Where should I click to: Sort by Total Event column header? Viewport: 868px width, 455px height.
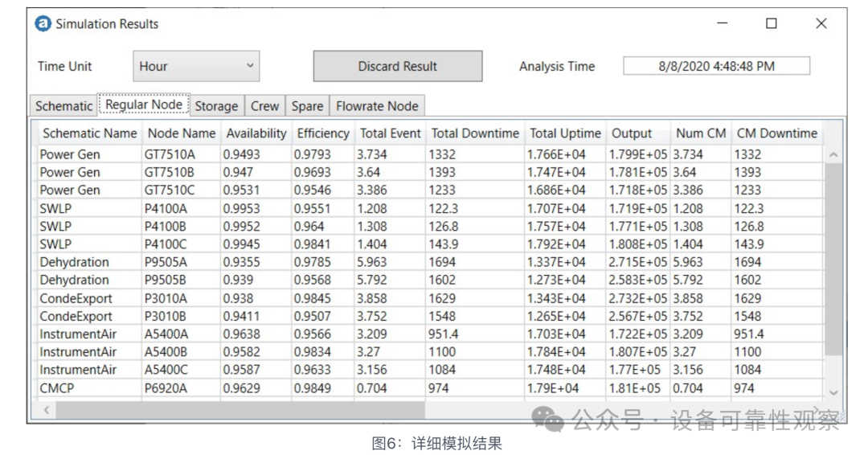[391, 133]
